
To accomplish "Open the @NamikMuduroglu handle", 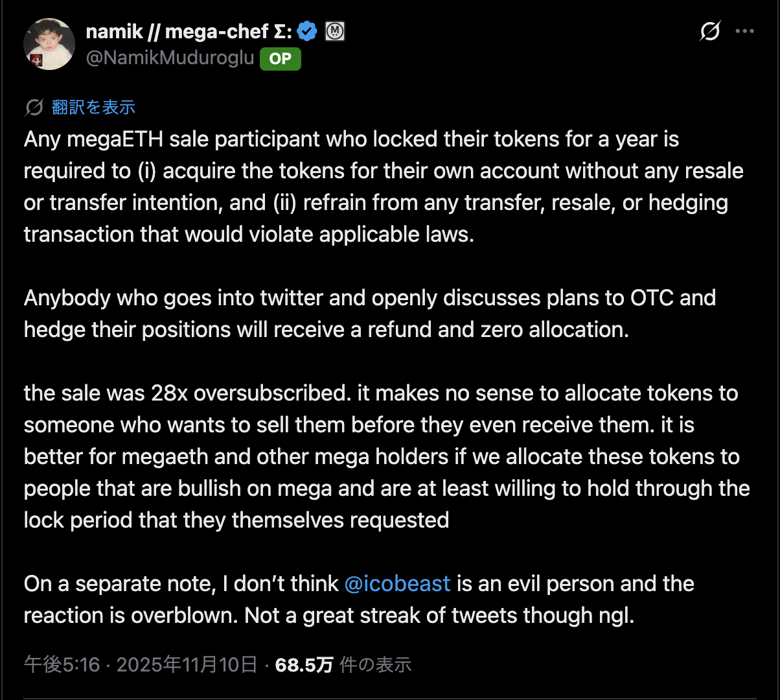I will click(x=170, y=58).
